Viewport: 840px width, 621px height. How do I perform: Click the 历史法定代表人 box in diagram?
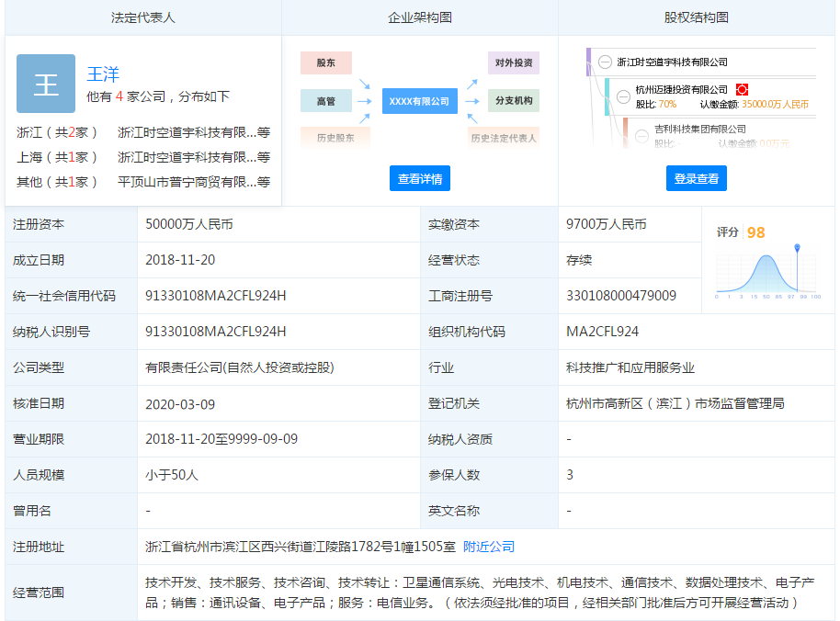pos(504,138)
